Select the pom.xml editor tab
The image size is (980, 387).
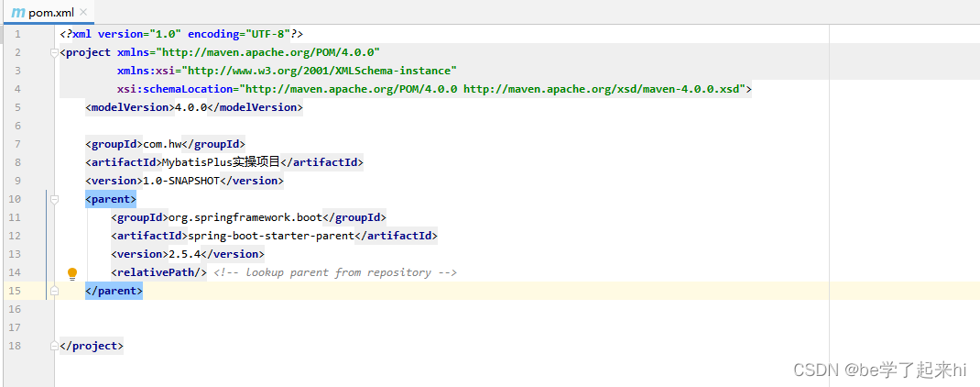(x=49, y=12)
